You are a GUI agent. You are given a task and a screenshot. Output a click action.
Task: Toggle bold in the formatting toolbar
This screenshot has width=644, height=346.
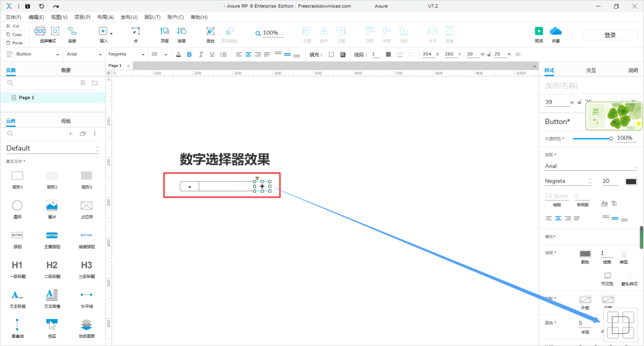coord(189,54)
